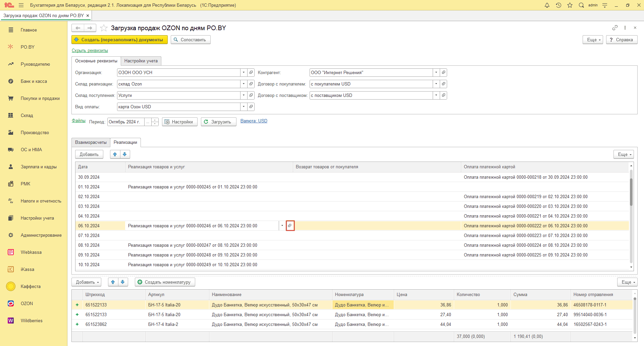Select Реализации tab

[125, 142]
